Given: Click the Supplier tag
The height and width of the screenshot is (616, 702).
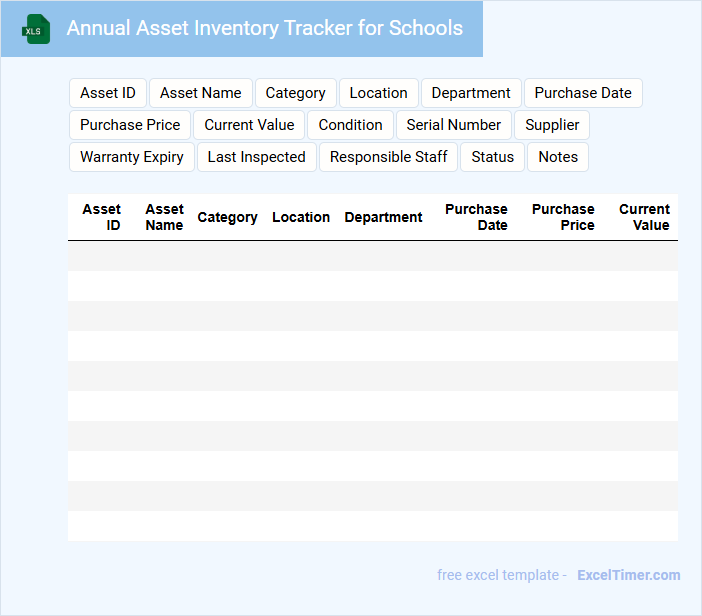Looking at the screenshot, I should 552,125.
